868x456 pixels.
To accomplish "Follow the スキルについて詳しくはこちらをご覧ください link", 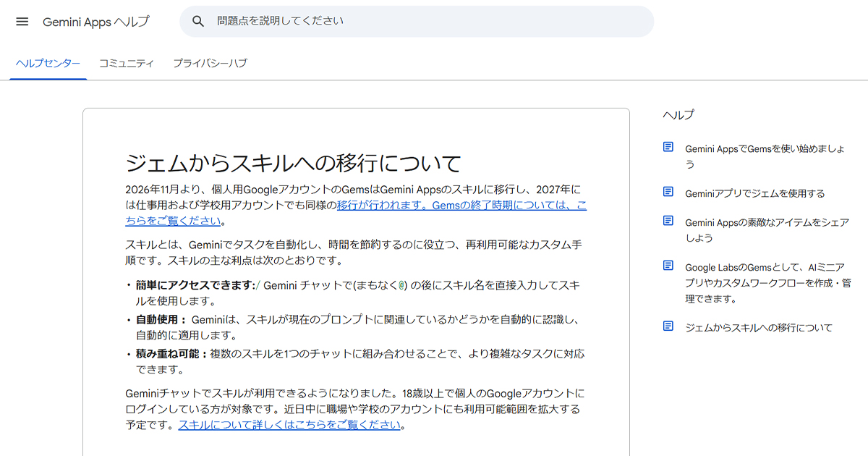I will [289, 425].
